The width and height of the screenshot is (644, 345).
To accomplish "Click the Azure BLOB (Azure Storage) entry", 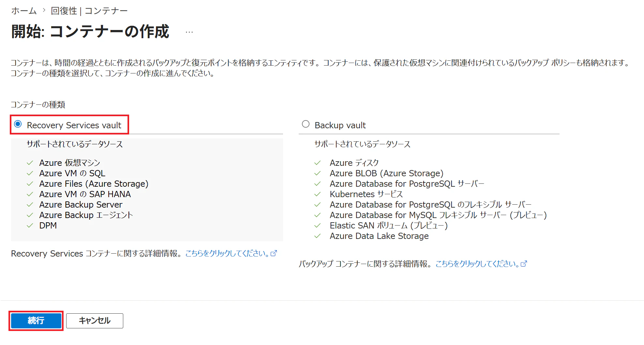I will pos(387,173).
